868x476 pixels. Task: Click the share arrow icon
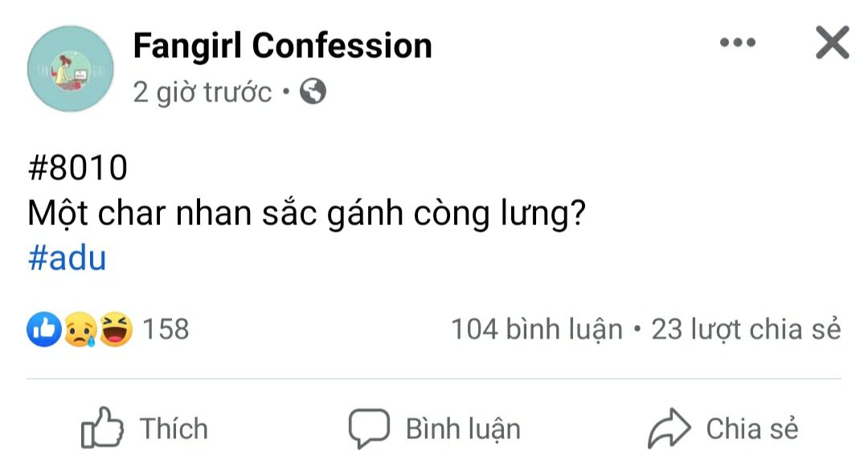coord(669,429)
